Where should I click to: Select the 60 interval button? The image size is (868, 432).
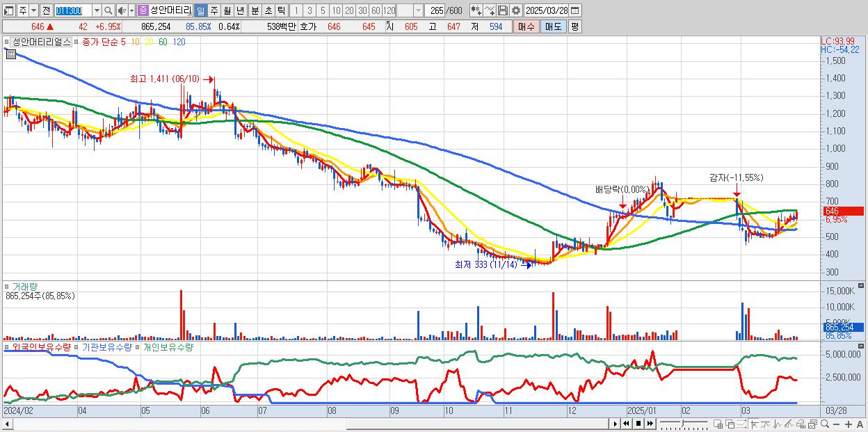pos(376,10)
